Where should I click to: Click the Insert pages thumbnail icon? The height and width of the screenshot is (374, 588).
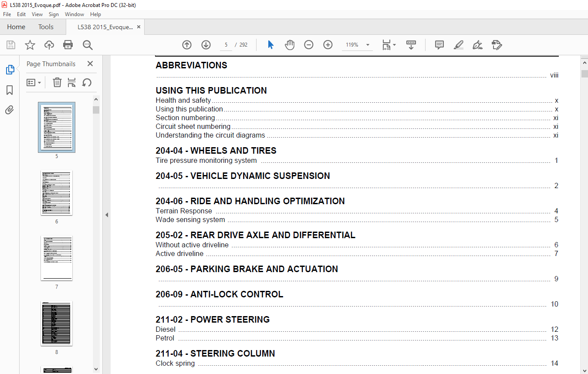click(x=72, y=82)
